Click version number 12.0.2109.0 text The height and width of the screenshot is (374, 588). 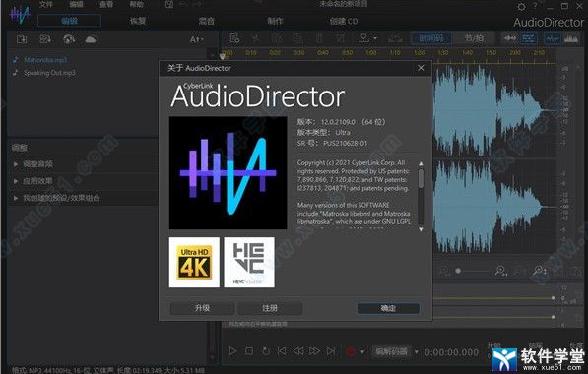coord(338,122)
